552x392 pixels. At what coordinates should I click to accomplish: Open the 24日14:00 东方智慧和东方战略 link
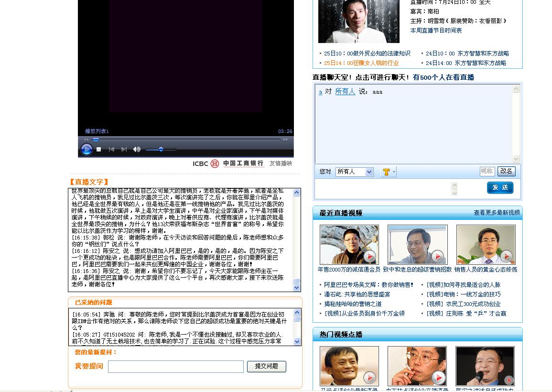tap(466, 63)
